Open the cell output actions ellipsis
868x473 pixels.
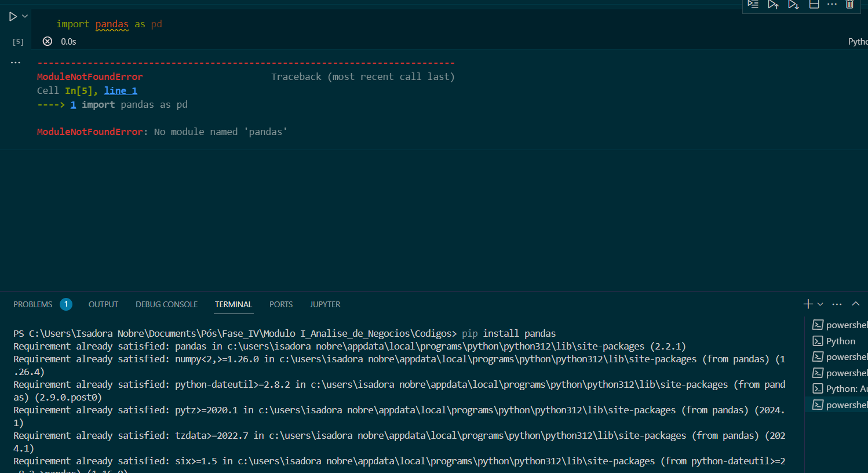16,62
